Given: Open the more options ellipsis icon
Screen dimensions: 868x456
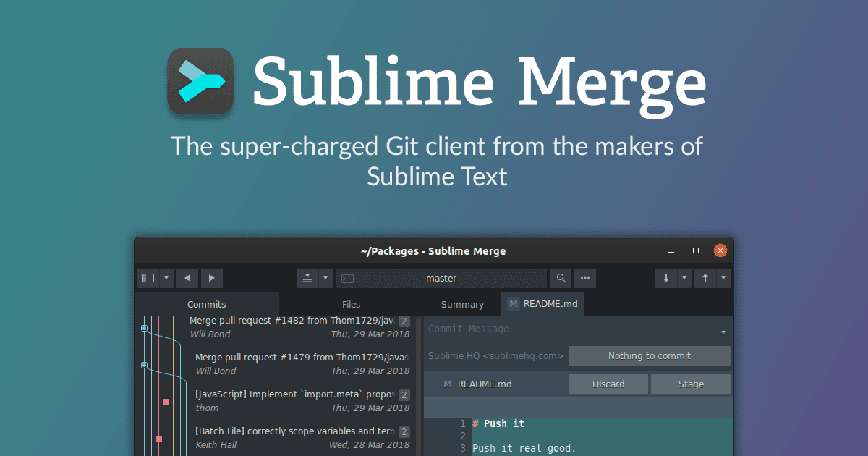Looking at the screenshot, I should point(584,278).
